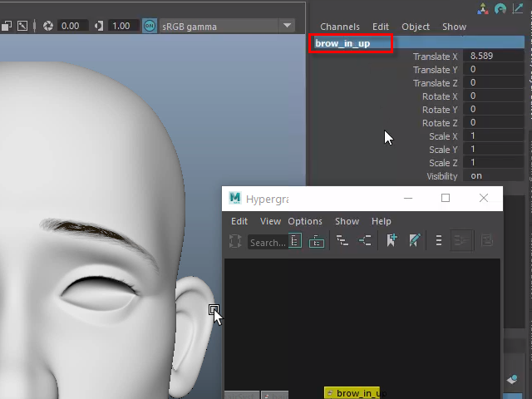Click the Scene Hierarchy icon in Hypergraph

point(295,241)
